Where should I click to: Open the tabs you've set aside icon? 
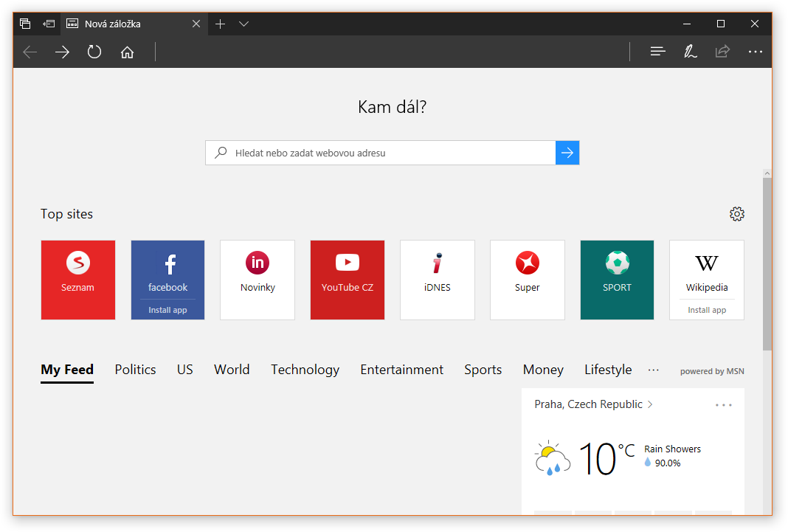pos(25,24)
